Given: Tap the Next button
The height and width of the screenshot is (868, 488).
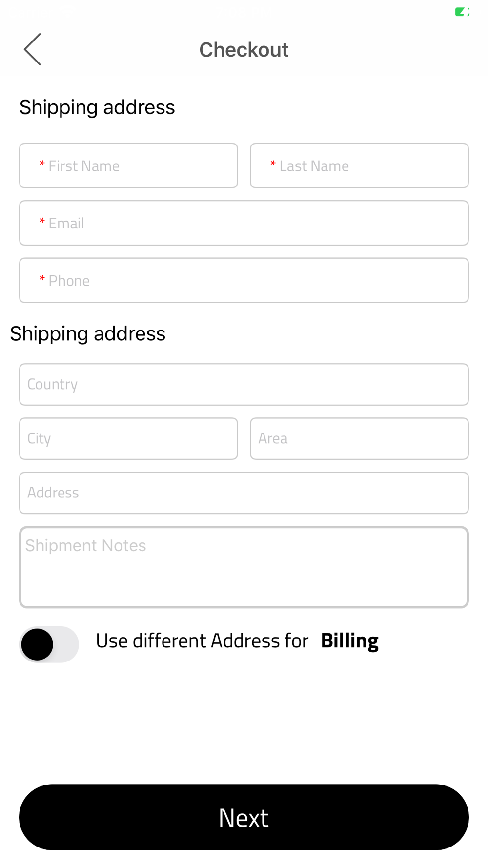Looking at the screenshot, I should [244, 817].
